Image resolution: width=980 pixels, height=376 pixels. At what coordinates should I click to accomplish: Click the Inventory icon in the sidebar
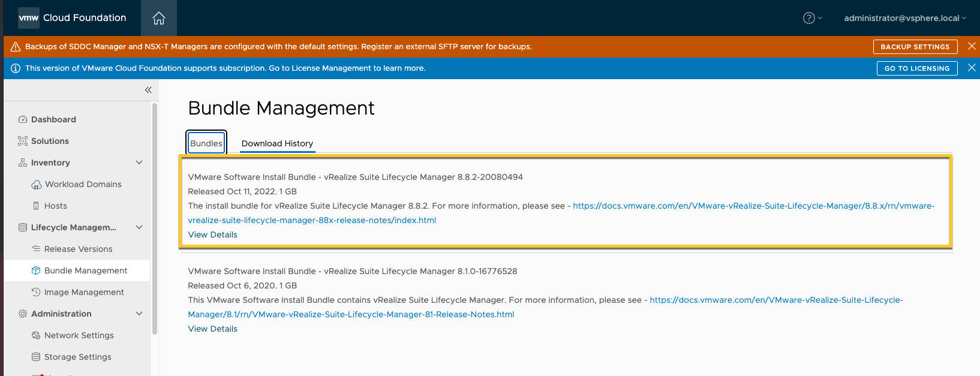click(x=23, y=163)
